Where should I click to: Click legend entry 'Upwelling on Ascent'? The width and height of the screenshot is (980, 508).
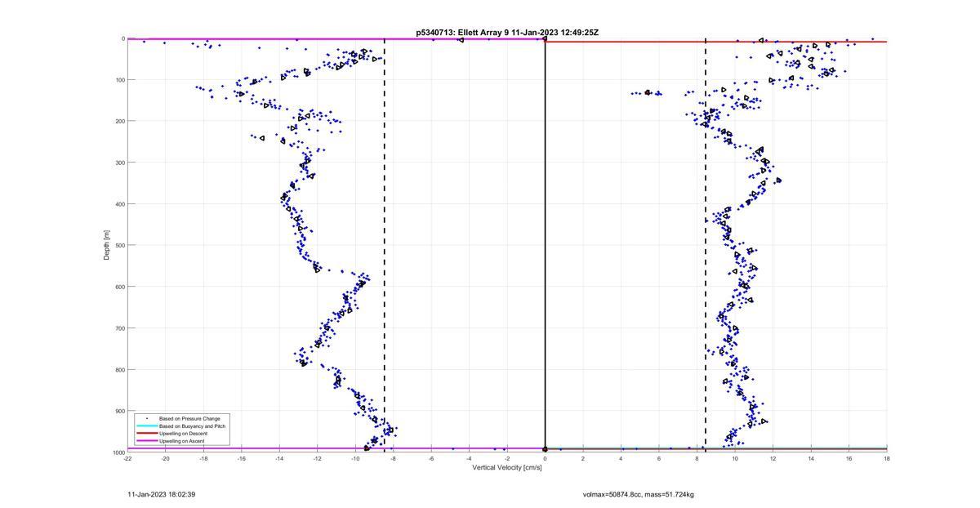click(181, 441)
